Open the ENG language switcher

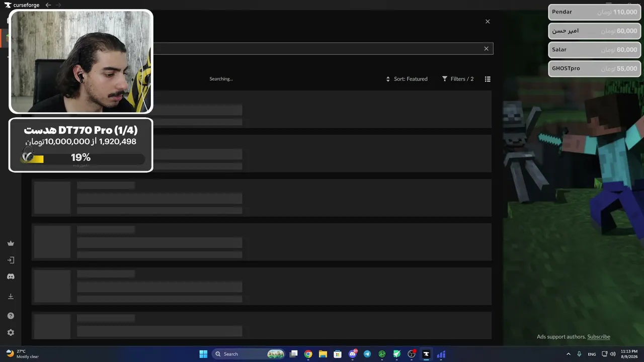[592, 354]
